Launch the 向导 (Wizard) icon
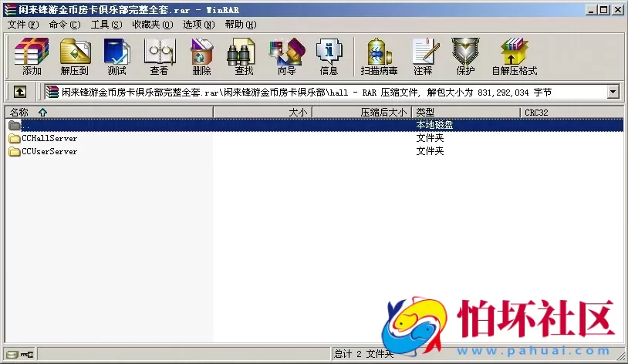Screen dimensions: 628x364 click(287, 56)
